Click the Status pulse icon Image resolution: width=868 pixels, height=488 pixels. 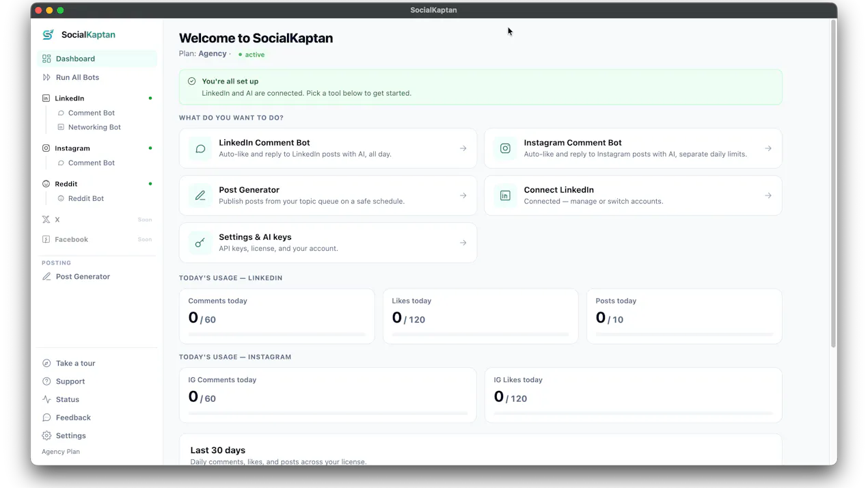tap(46, 400)
